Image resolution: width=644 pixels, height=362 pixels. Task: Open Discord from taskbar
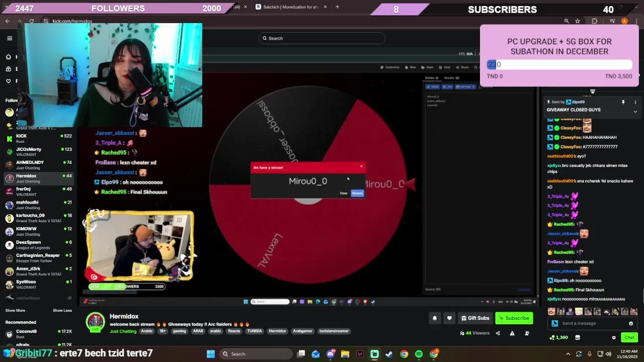[331, 354]
